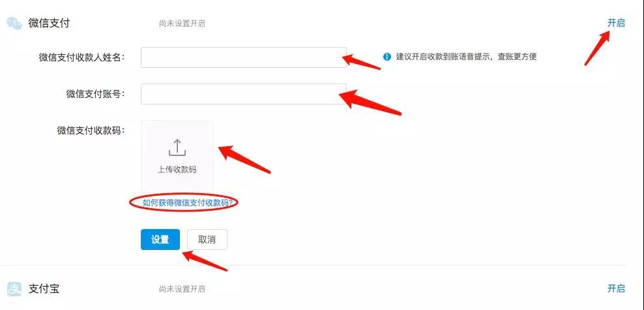
Task: Click 尚未设置开启 status beside 支付宝
Action: tap(182, 289)
